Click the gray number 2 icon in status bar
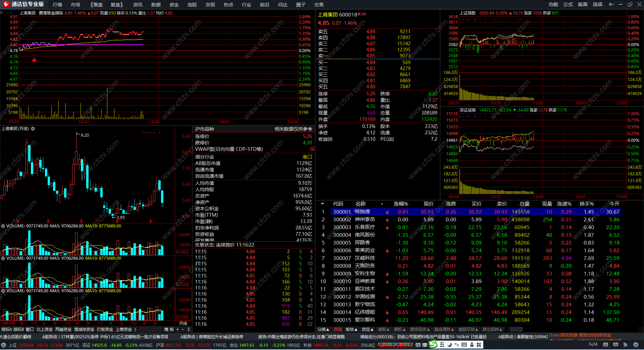 pos(425,345)
